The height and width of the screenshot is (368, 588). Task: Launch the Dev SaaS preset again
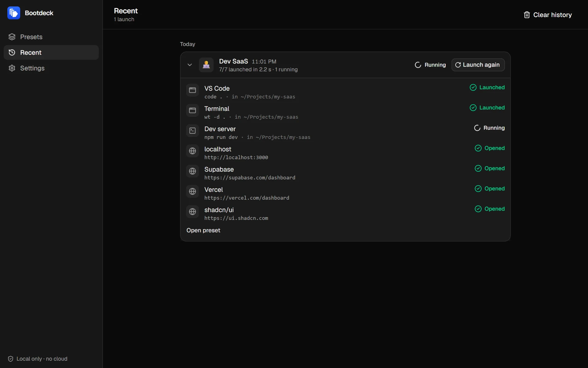point(478,65)
